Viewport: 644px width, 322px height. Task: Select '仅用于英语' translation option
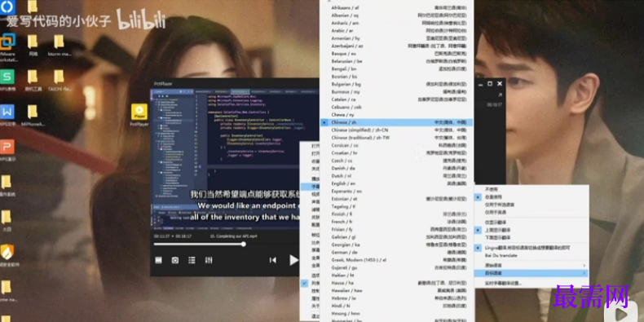(x=532, y=212)
